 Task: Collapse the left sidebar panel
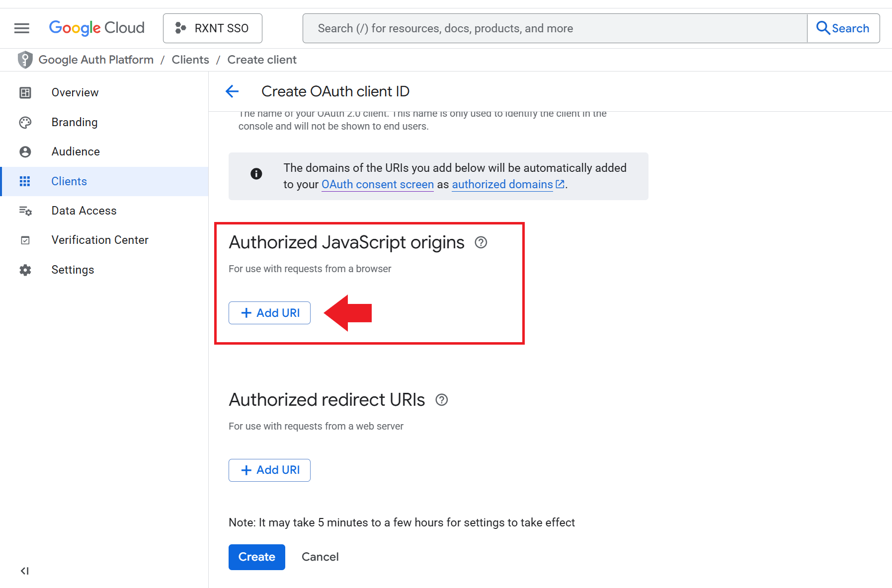(x=24, y=571)
